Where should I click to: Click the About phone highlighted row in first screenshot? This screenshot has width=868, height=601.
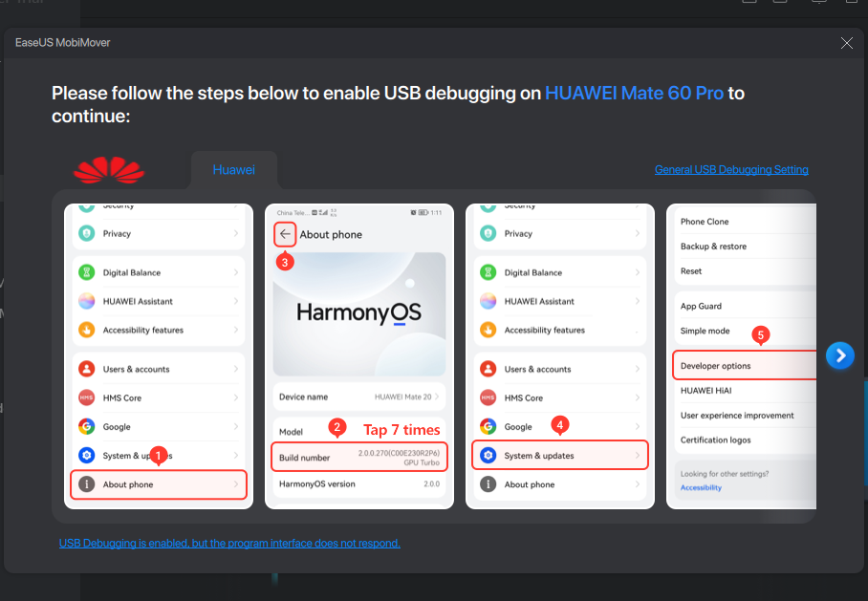159,484
